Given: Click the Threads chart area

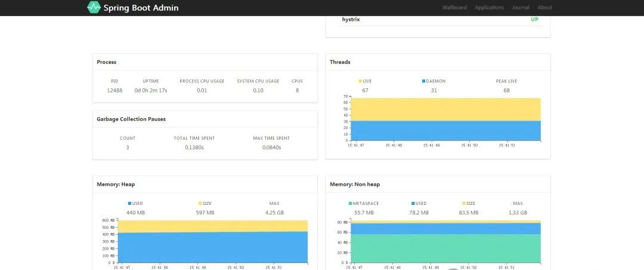Looking at the screenshot, I should tap(446, 119).
